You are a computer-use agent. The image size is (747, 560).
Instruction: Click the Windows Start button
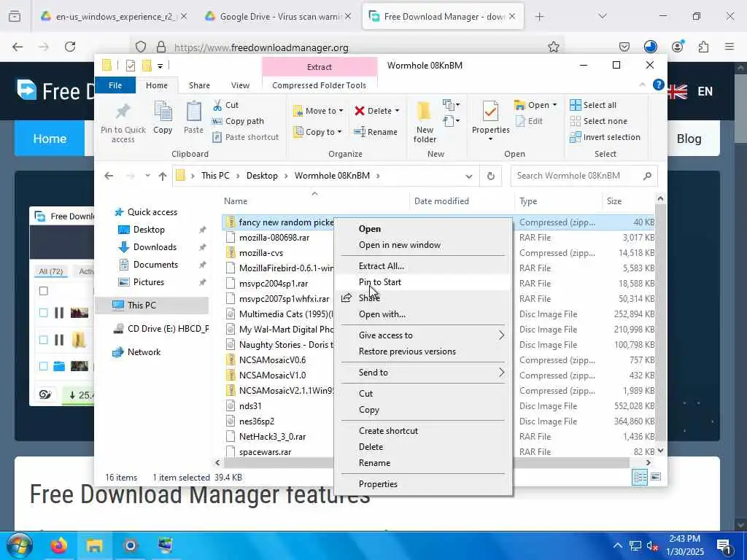[20, 545]
